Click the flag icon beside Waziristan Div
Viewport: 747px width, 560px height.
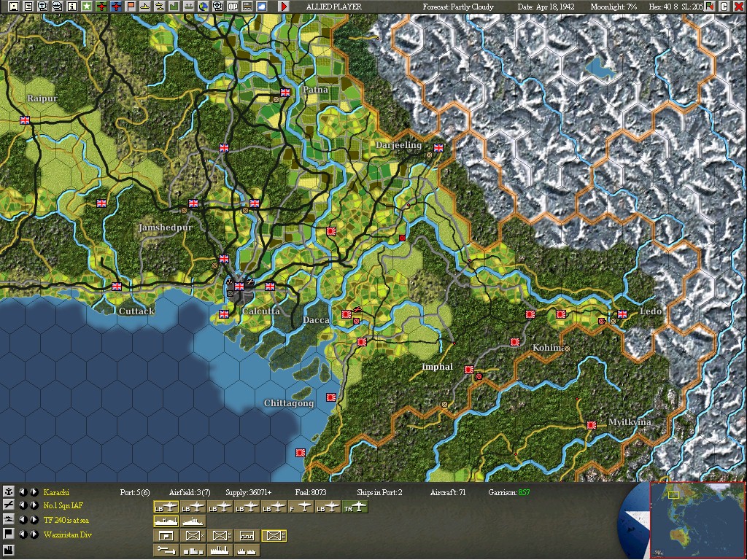pos(9,534)
